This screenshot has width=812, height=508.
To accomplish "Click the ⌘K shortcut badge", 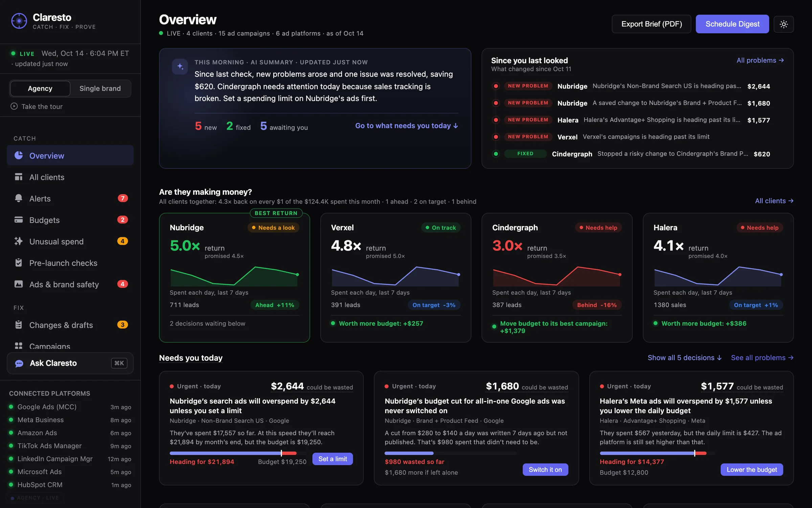I will pyautogui.click(x=119, y=363).
